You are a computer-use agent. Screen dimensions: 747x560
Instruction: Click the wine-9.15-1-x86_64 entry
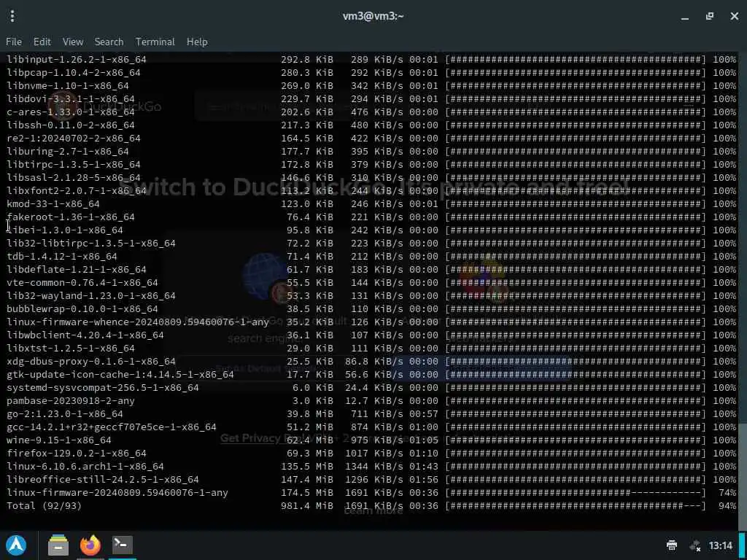58,440
